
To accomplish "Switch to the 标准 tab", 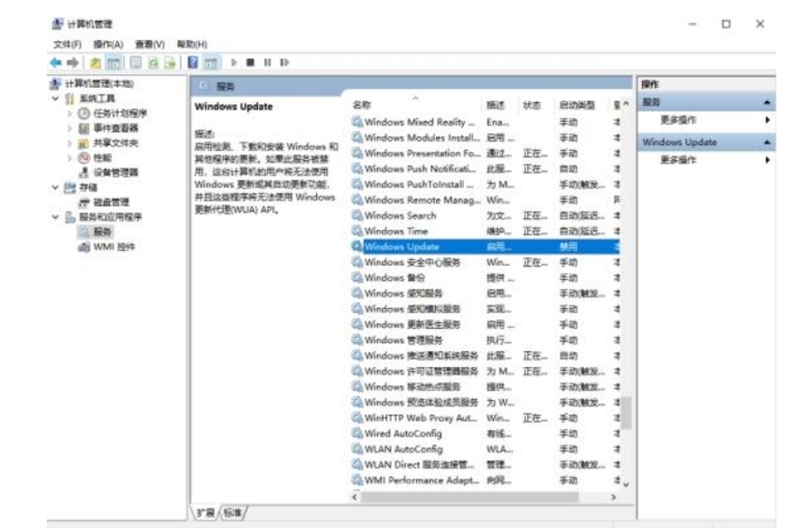I will 232,512.
